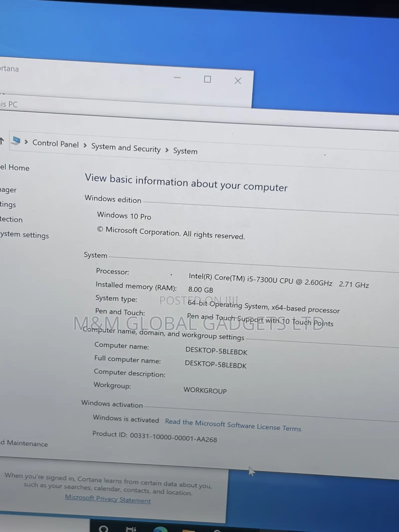Open Security and Maintenance link
This screenshot has height=532, width=399.
(x=24, y=443)
